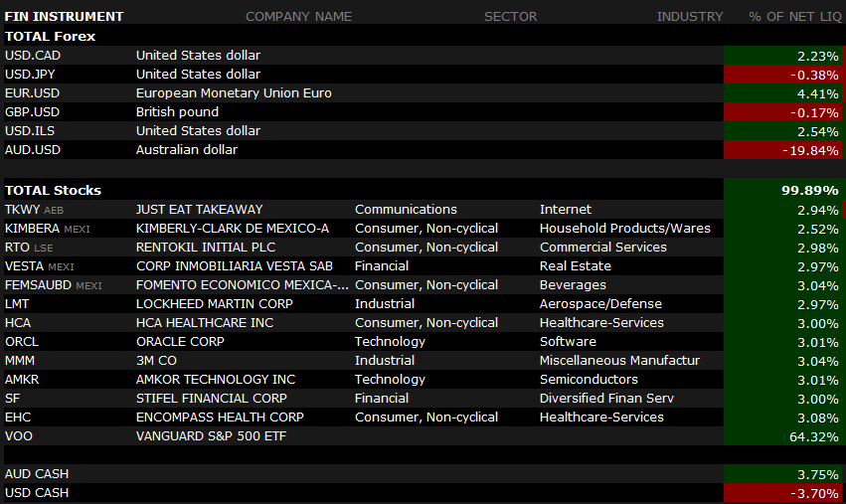Click Diversified Finan Serv industry cell
This screenshot has height=504, width=846.
coord(606,399)
